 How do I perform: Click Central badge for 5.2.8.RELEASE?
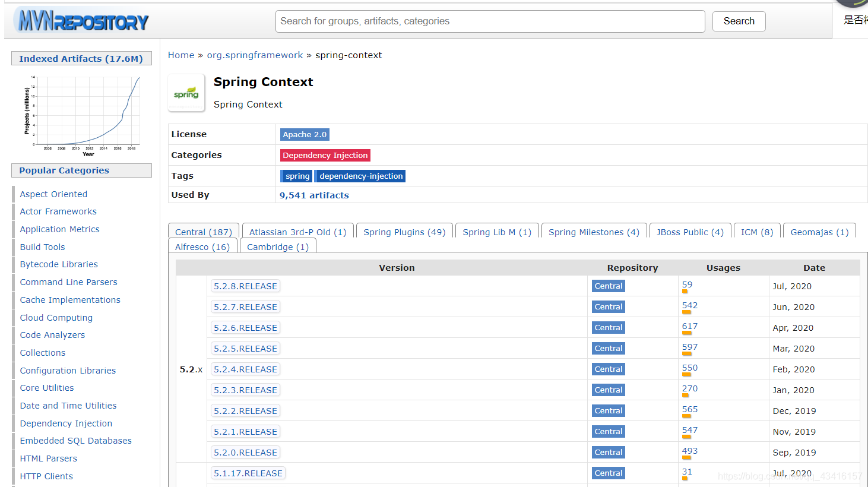[609, 286]
